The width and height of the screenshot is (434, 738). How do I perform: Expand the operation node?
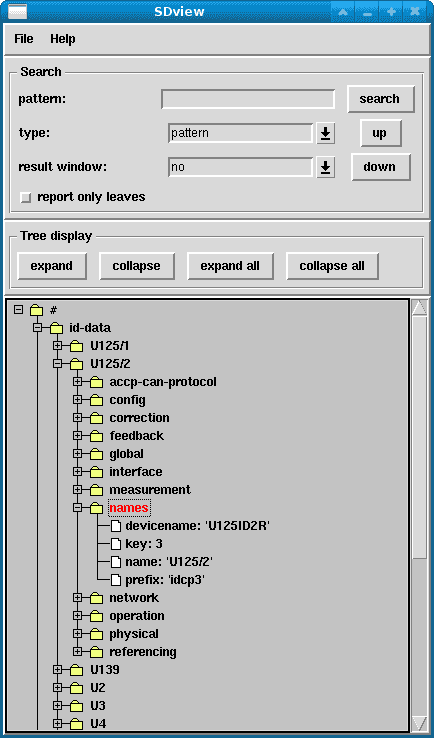[77, 616]
